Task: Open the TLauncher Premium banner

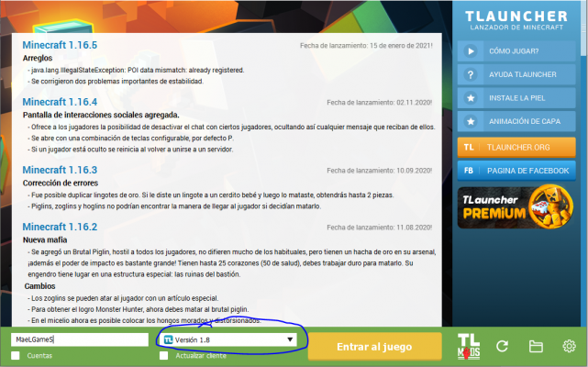Action: click(518, 206)
